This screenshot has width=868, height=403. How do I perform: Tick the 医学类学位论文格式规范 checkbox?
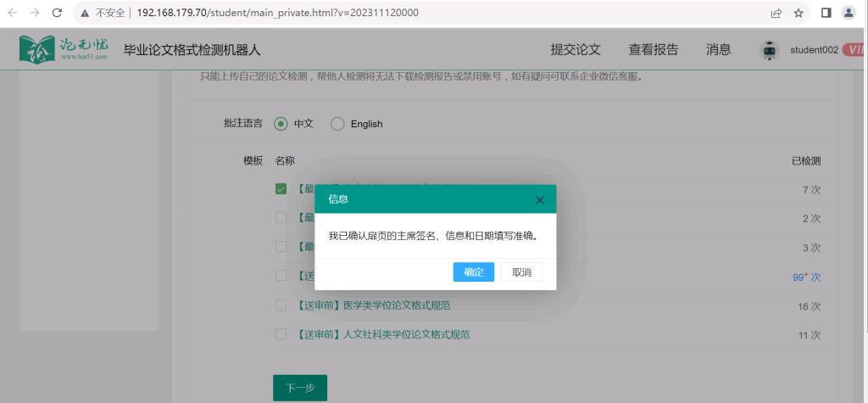281,305
